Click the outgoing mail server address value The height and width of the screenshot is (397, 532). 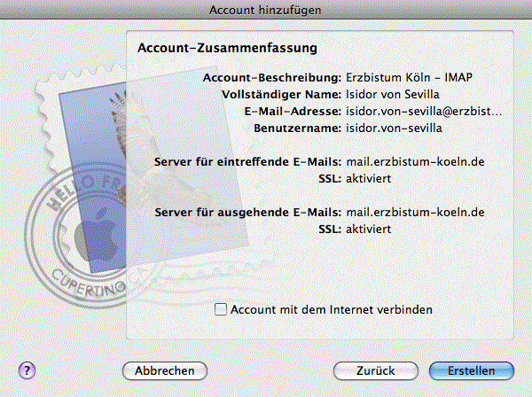(x=415, y=212)
